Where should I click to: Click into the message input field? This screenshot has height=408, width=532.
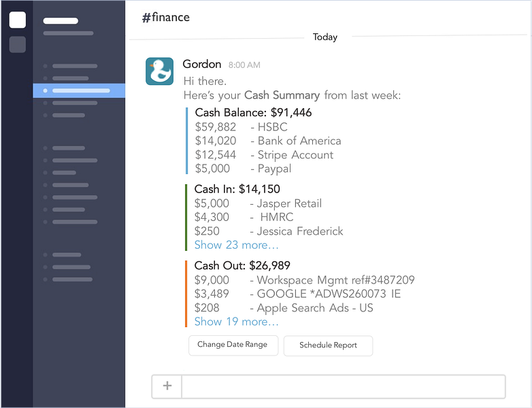tap(343, 386)
